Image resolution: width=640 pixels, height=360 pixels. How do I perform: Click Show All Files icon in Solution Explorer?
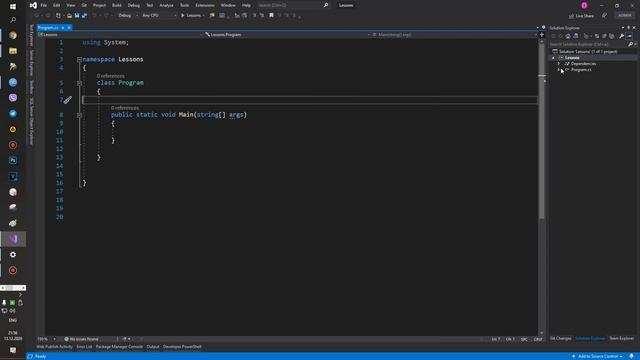611,36
